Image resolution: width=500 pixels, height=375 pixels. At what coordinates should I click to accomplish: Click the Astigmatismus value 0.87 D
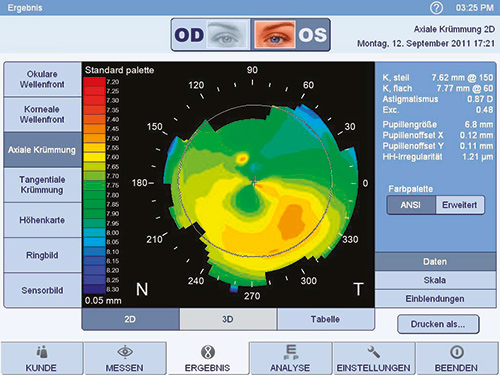pos(480,99)
